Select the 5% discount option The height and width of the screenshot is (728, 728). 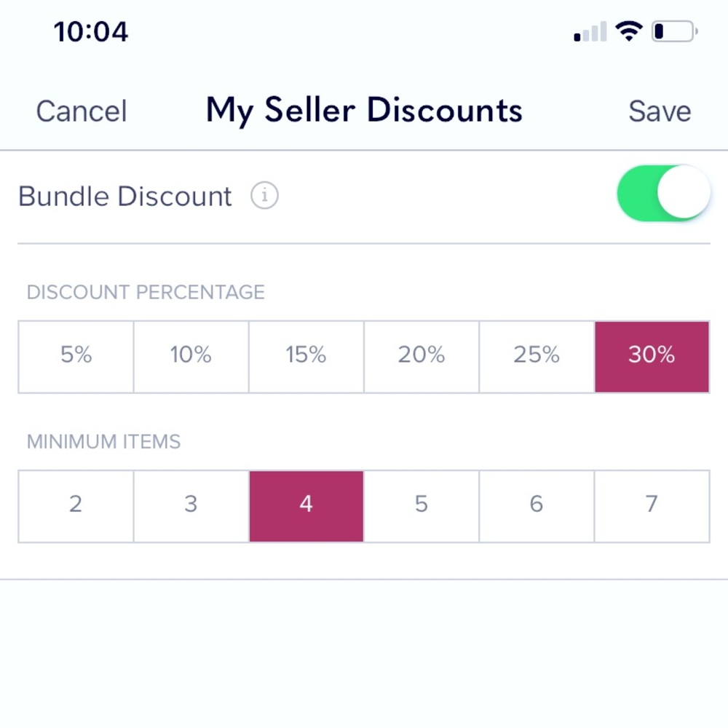tap(76, 356)
